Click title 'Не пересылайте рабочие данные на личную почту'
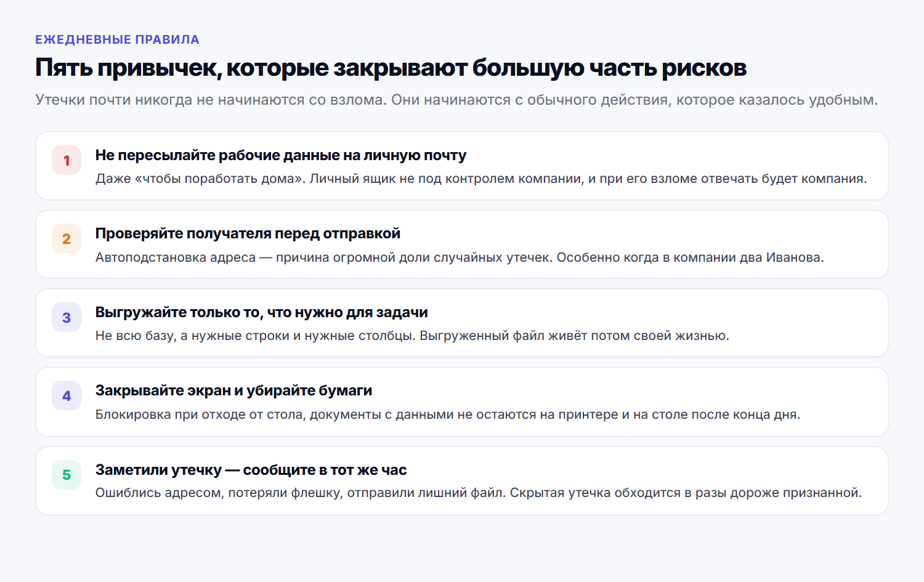Image resolution: width=924 pixels, height=582 pixels. click(280, 155)
